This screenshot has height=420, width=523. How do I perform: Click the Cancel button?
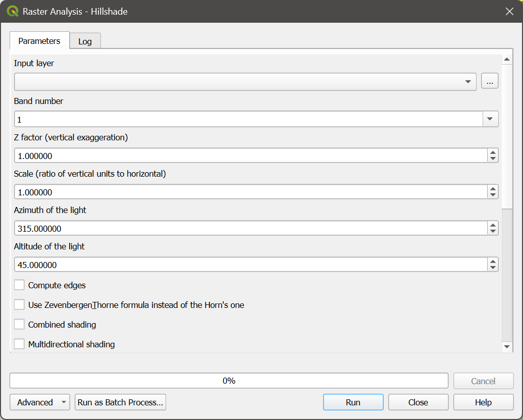click(483, 381)
